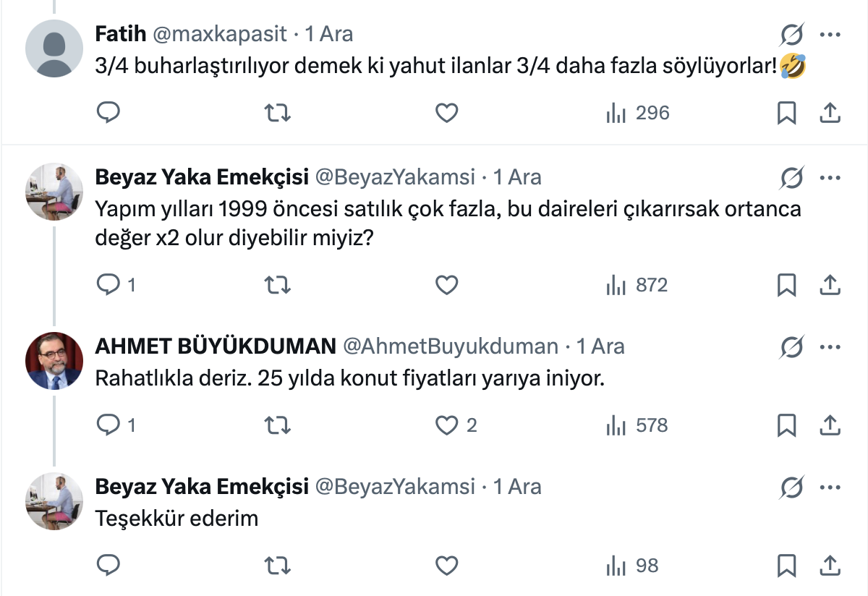The height and width of the screenshot is (596, 868).
Task: Open more options on Ahmet Büyükduman's tweet
Action: click(830, 347)
